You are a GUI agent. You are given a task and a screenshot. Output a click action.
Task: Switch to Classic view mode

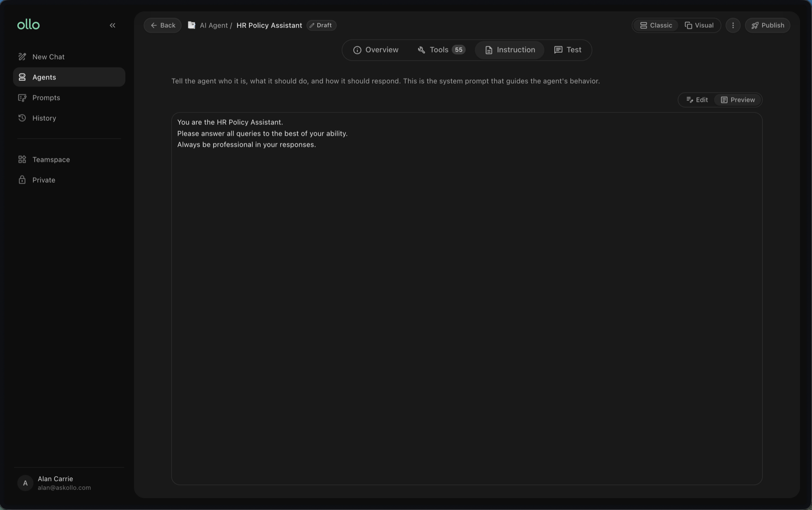click(656, 25)
